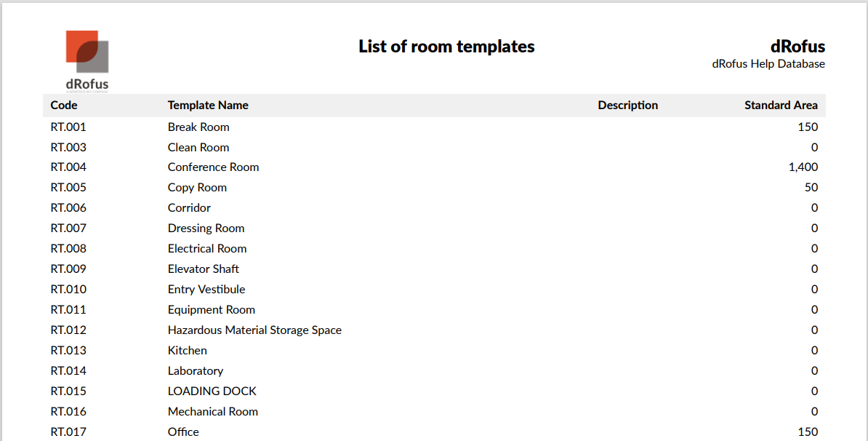Select the Conference Room template name
This screenshot has width=868, height=441.
213,167
